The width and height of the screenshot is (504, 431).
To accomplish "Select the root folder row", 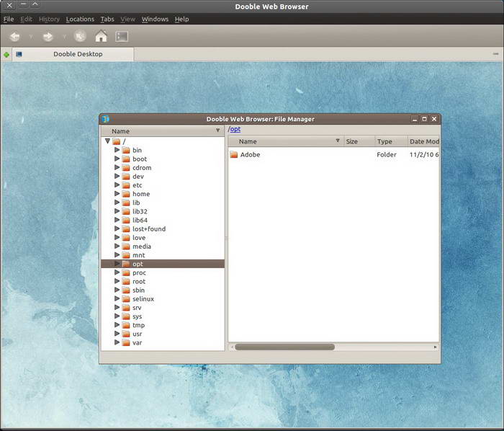I will (163, 281).
